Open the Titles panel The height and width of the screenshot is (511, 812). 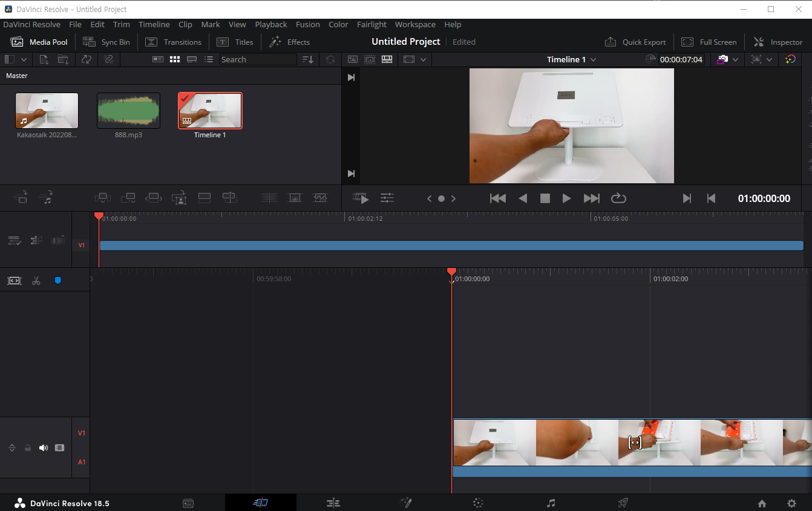click(235, 42)
